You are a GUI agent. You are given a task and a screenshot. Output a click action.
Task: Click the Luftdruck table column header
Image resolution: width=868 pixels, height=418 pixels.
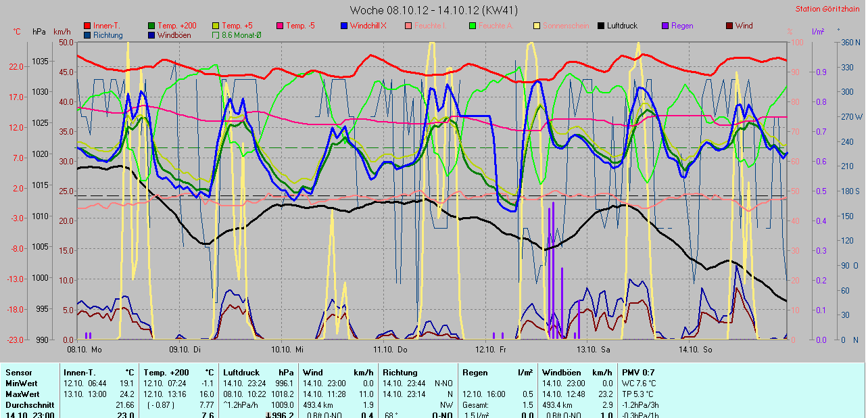coord(241,373)
